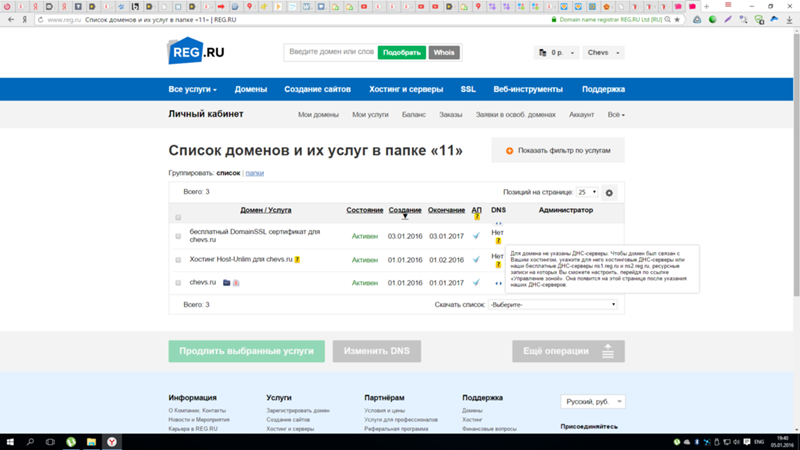
Task: Click the folder icon beside chevs.ru
Action: click(227, 283)
